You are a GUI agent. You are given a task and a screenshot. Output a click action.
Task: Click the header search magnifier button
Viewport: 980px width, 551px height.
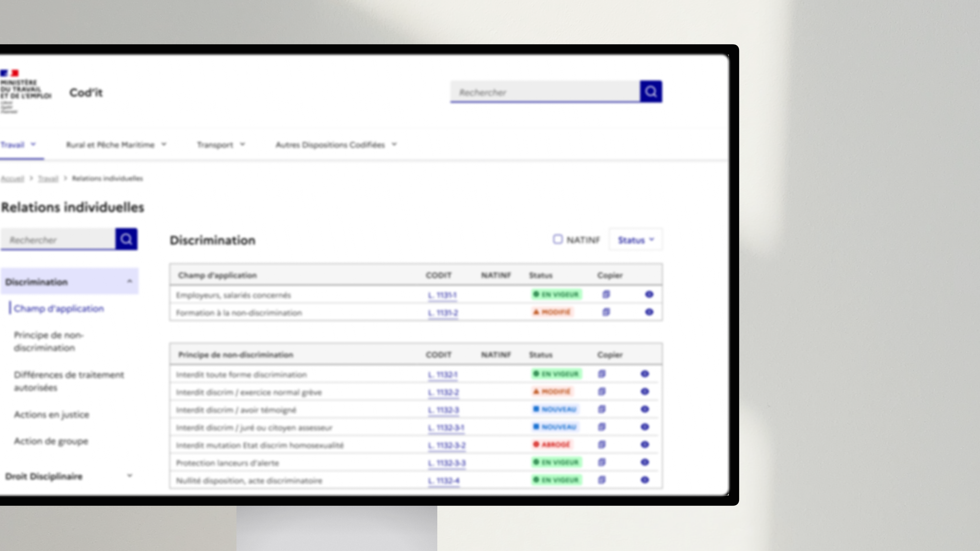click(651, 91)
